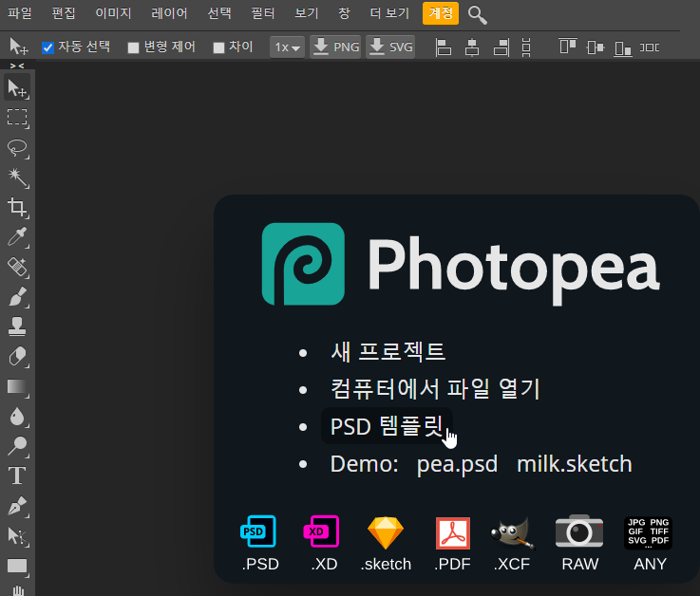Open the 파일 menu
The height and width of the screenshot is (596, 700).
[x=20, y=13]
